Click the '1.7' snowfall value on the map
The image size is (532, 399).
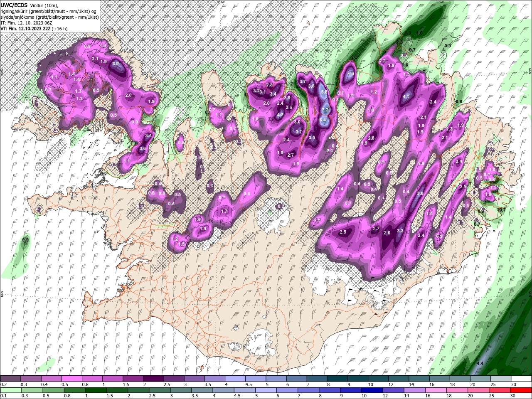(224, 211)
